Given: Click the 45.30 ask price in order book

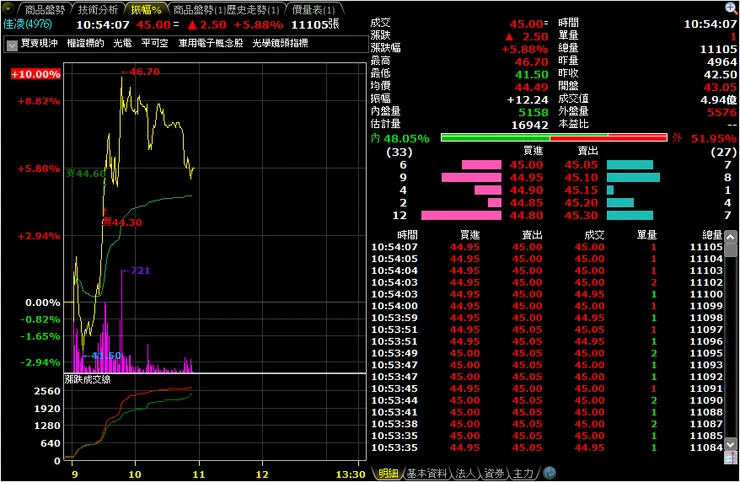Looking at the screenshot, I should (x=581, y=215).
